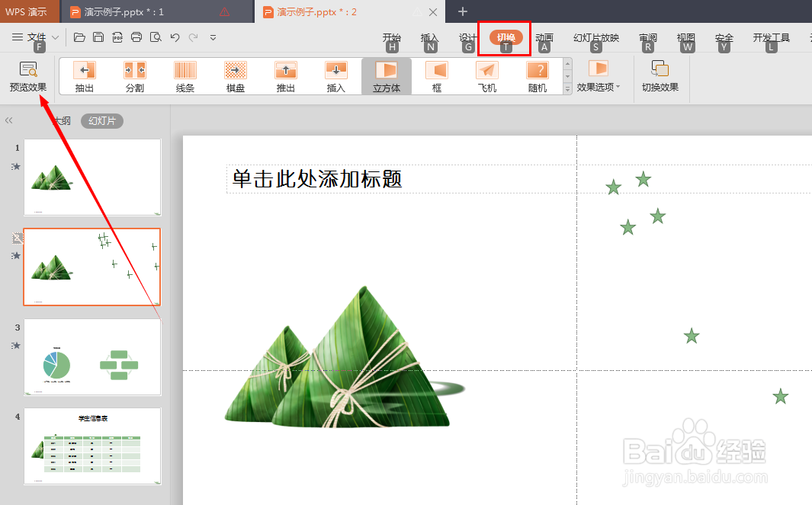Switch to the 安全 Security ribbon tab
812x505 pixels.
[724, 37]
